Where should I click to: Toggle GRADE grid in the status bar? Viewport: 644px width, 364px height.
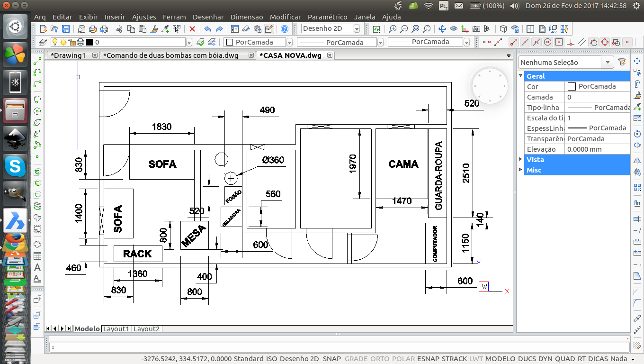tap(356, 359)
